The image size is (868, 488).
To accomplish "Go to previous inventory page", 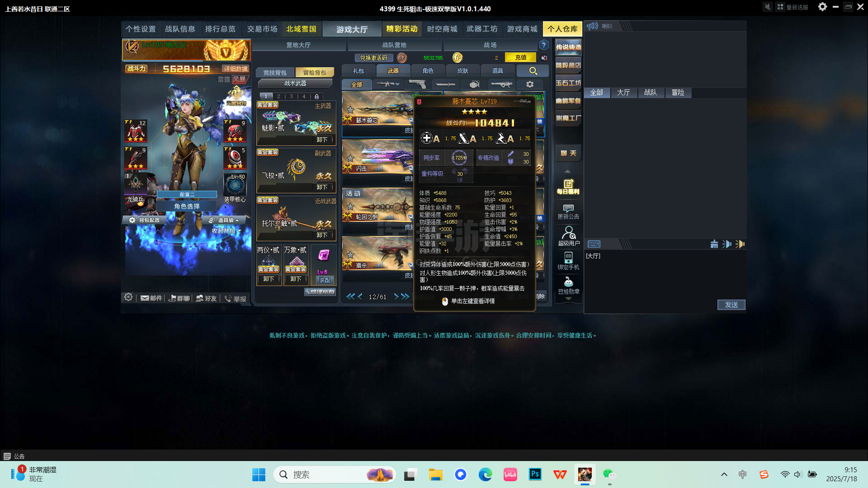I will (360, 297).
